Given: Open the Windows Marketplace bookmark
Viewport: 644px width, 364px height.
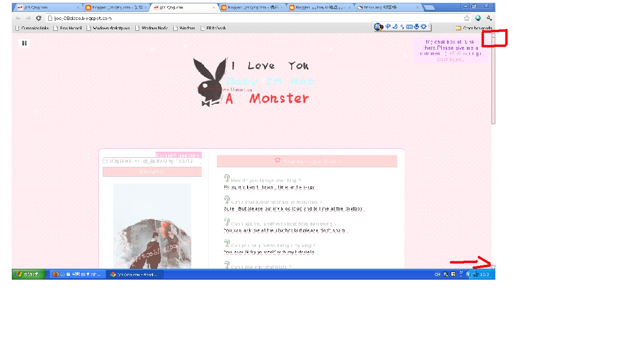Looking at the screenshot, I should click(x=108, y=28).
